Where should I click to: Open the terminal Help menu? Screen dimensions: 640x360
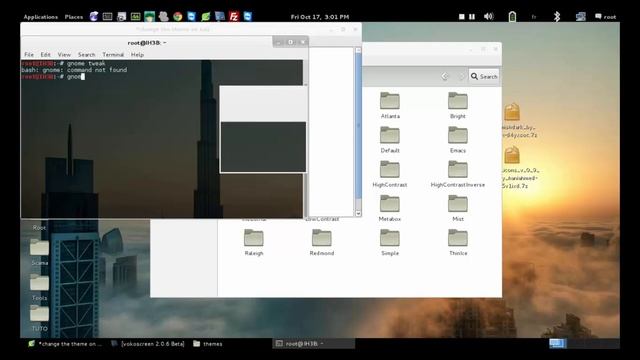137,54
